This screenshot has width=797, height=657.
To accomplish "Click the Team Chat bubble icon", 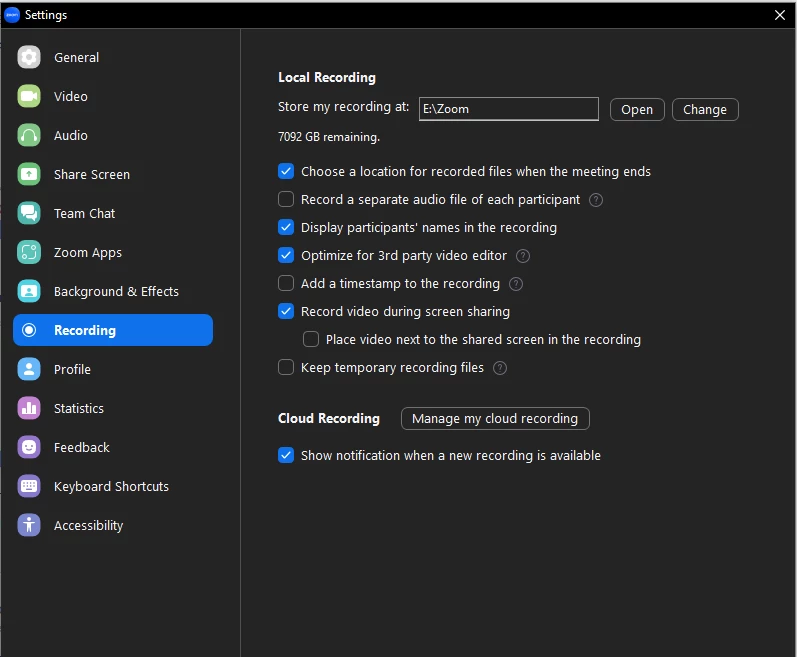I will [x=29, y=213].
